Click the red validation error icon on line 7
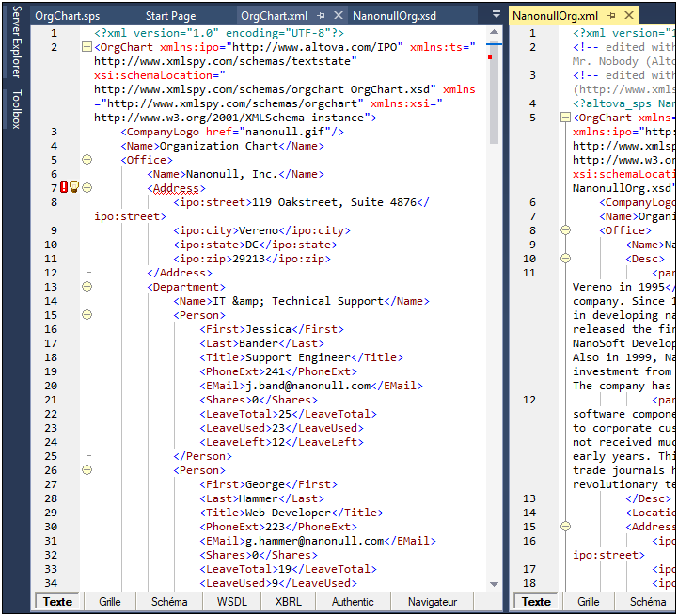Image resolution: width=678 pixels, height=616 pixels. click(x=64, y=187)
